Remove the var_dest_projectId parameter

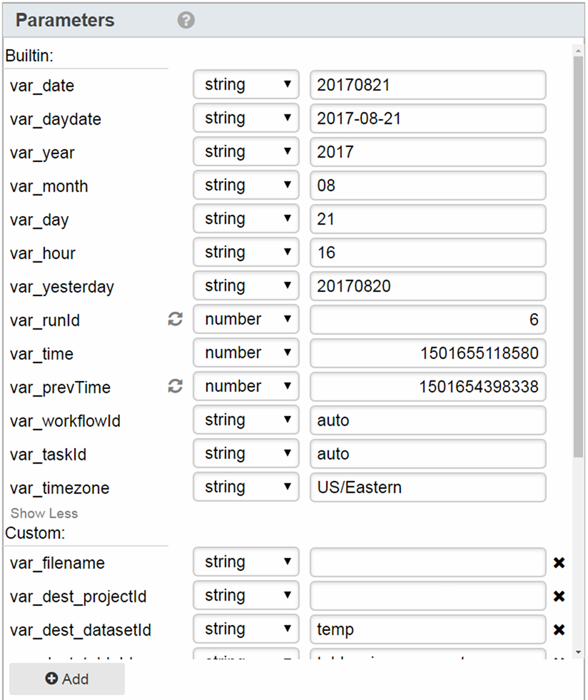coord(559,596)
